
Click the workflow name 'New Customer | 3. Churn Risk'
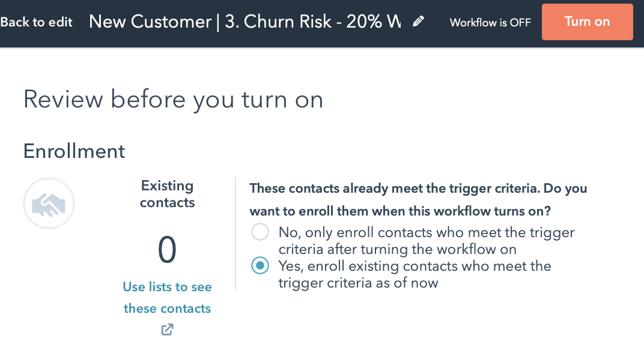[245, 22]
